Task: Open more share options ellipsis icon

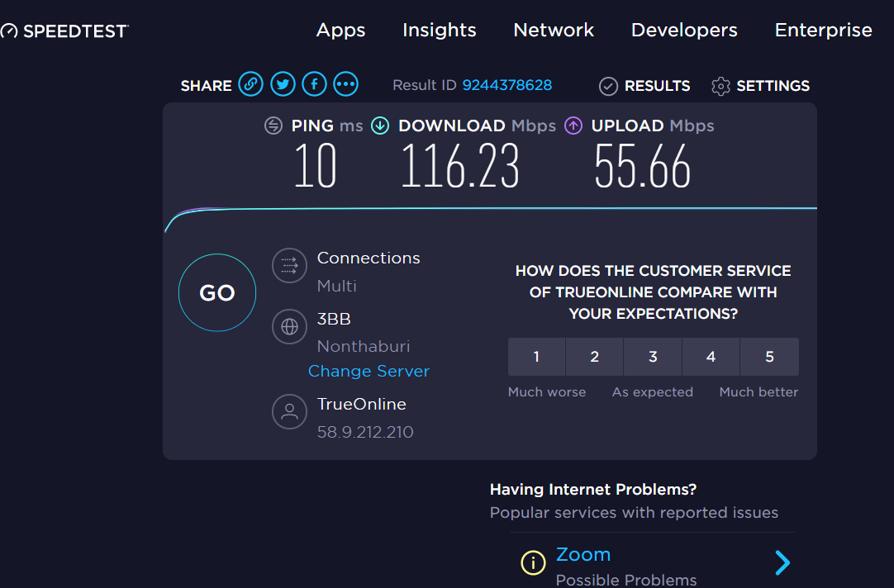Action: tap(346, 84)
